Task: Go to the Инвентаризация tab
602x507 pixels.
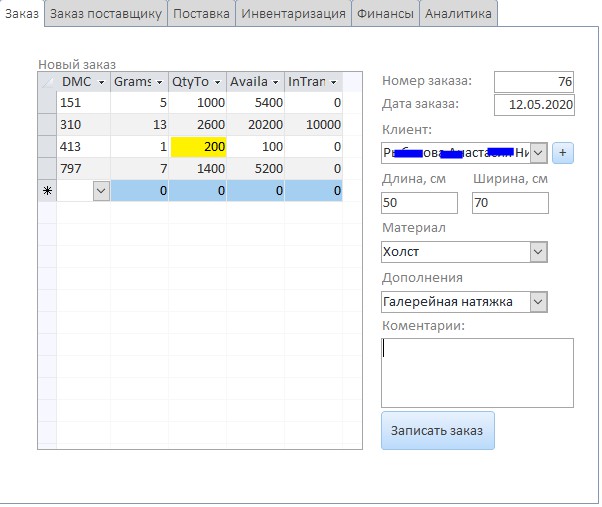Action: tap(293, 13)
